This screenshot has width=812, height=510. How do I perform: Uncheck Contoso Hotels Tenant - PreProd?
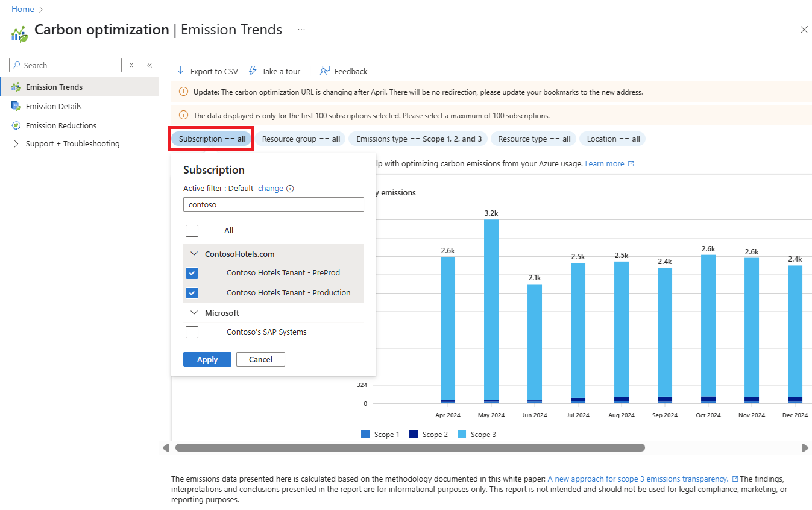pyautogui.click(x=192, y=273)
